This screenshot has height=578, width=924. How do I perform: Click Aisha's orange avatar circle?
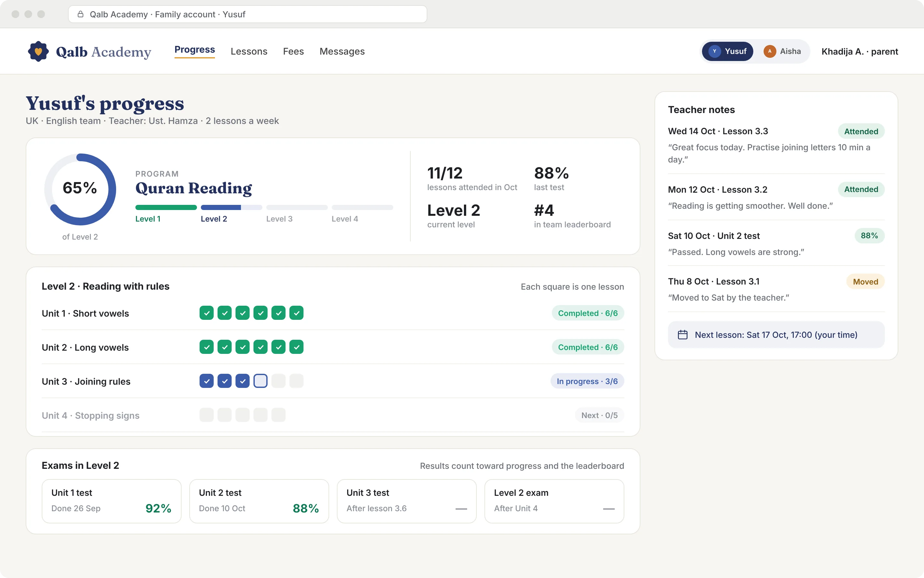pos(770,51)
